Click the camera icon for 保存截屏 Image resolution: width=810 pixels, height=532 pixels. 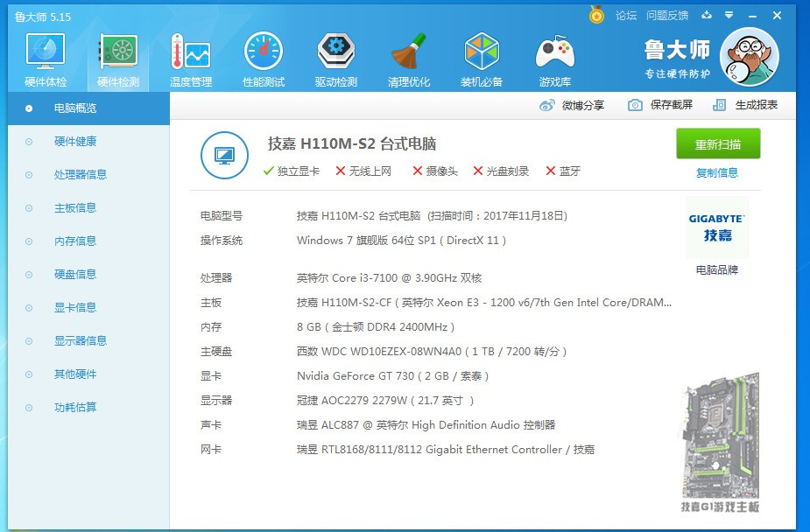[x=635, y=105]
